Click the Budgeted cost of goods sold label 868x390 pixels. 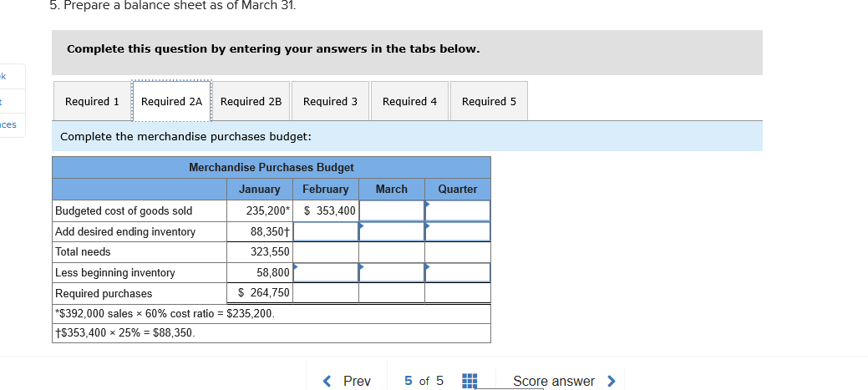point(124,210)
